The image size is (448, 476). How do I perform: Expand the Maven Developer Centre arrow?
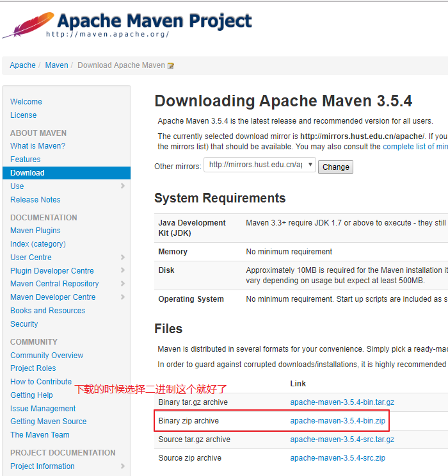pyautogui.click(x=122, y=297)
